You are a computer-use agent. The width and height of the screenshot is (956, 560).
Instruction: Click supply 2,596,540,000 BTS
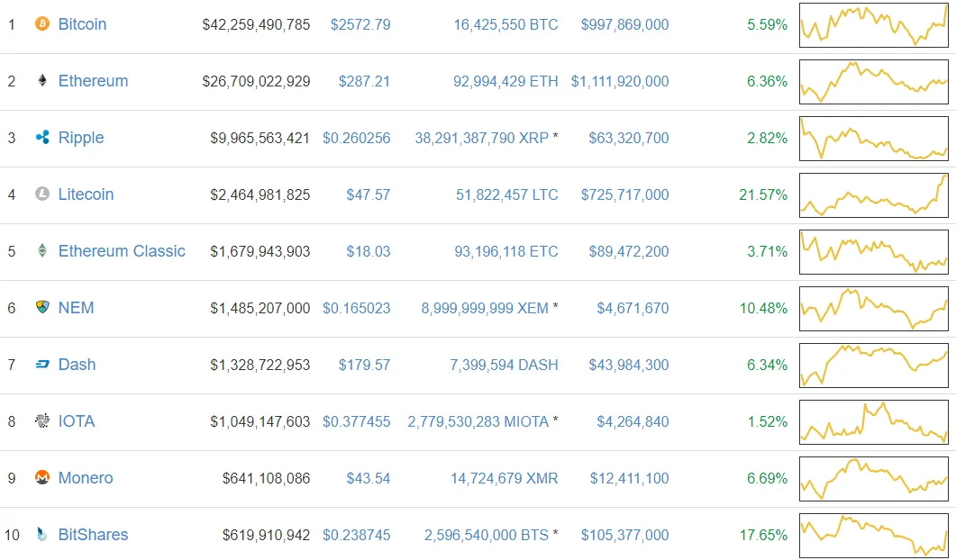coord(487,535)
